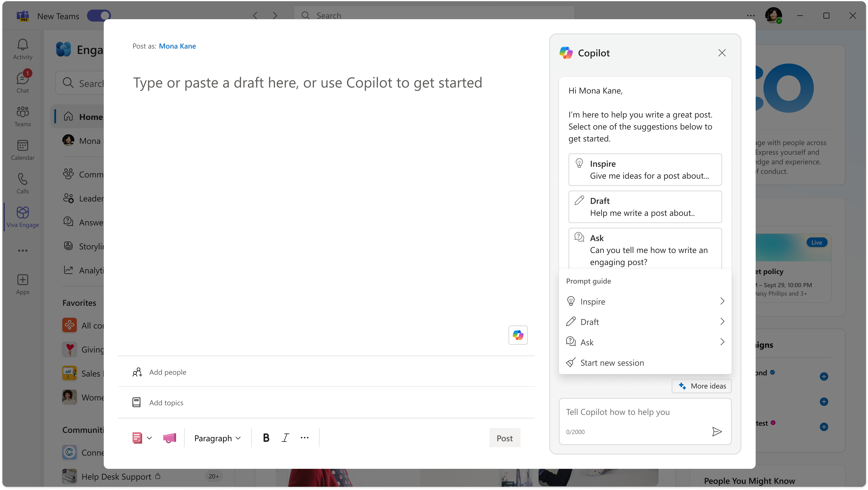Click the Mona Kane post-as link
Screen dimensions: 868x490
[x=177, y=46]
